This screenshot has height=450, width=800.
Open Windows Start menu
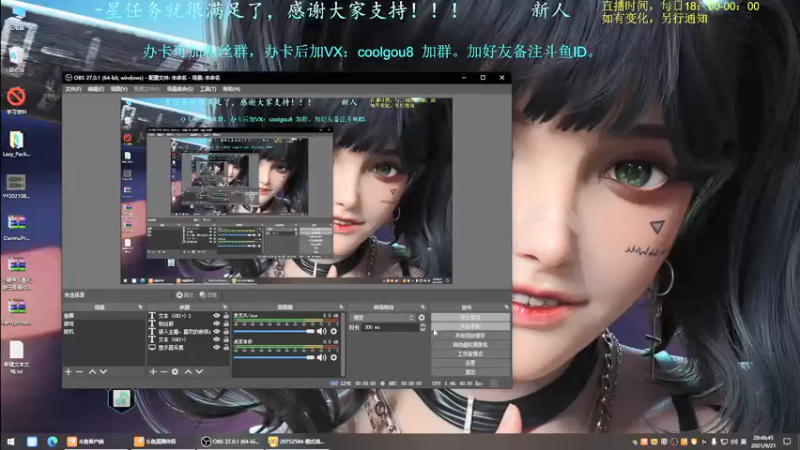[x=10, y=441]
